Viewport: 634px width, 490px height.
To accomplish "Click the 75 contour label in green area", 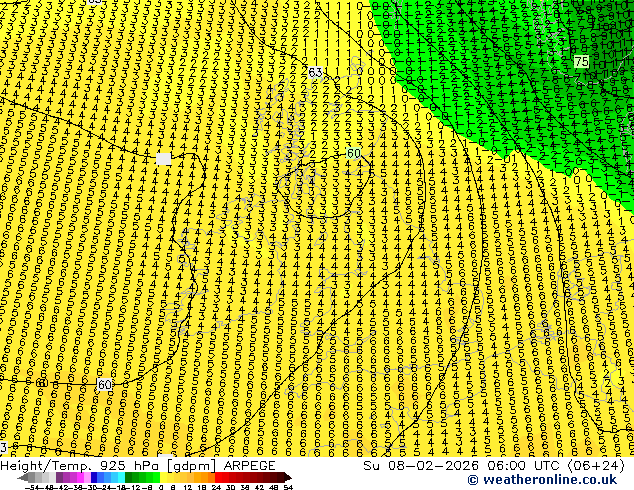I will 581,61.
